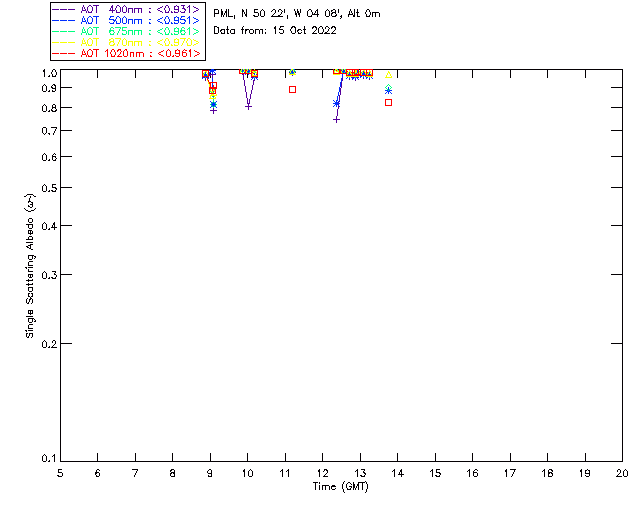Click the x-axis label 8
The width and height of the screenshot is (640, 512).
(x=173, y=473)
